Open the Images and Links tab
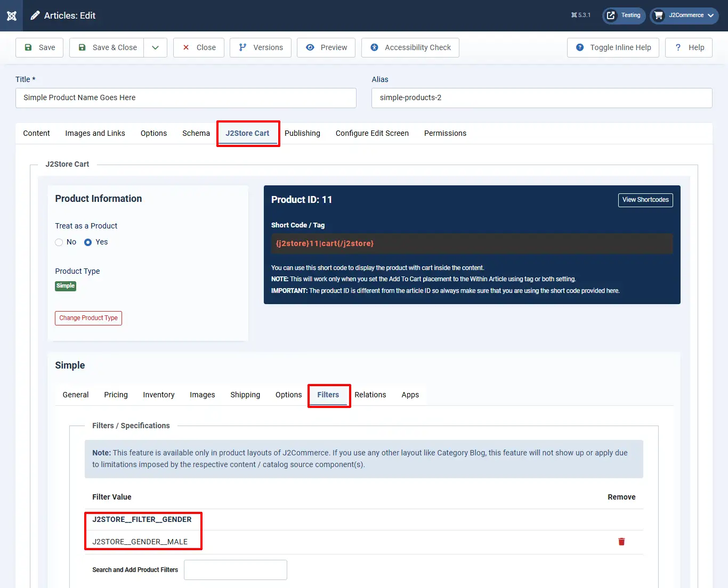The width and height of the screenshot is (728, 588). [x=95, y=133]
